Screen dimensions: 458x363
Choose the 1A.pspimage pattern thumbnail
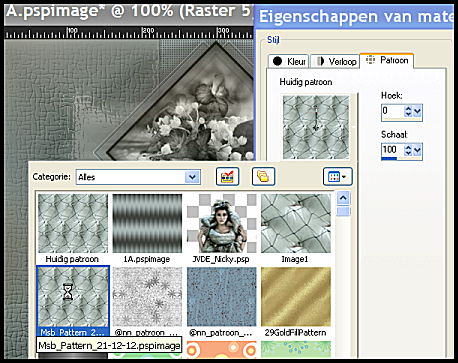[147, 223]
